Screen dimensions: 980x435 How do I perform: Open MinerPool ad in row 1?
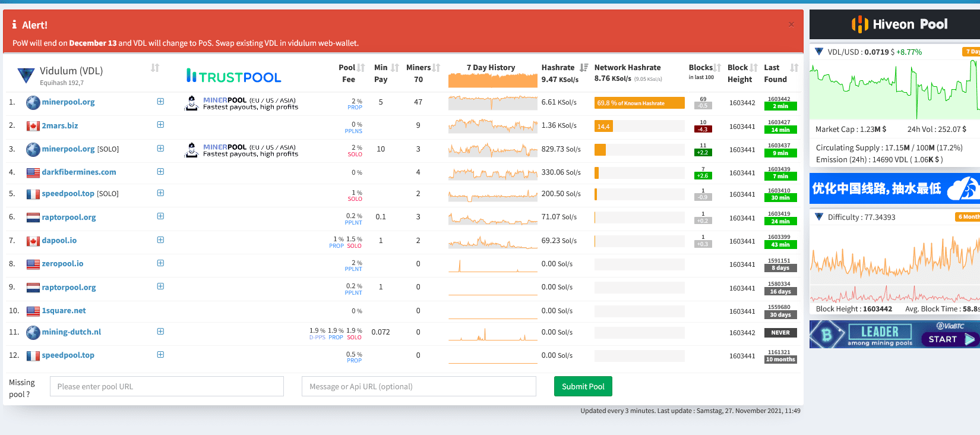242,103
